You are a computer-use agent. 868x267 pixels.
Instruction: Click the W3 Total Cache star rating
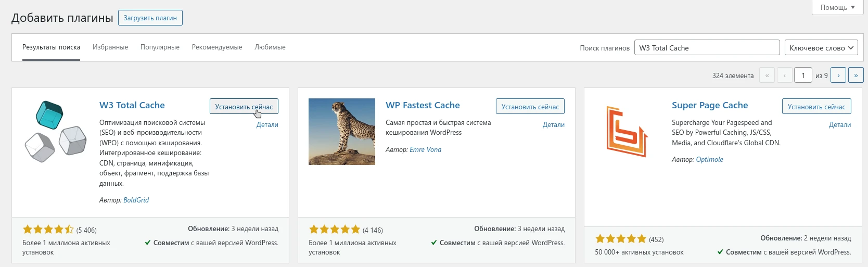pos(48,230)
